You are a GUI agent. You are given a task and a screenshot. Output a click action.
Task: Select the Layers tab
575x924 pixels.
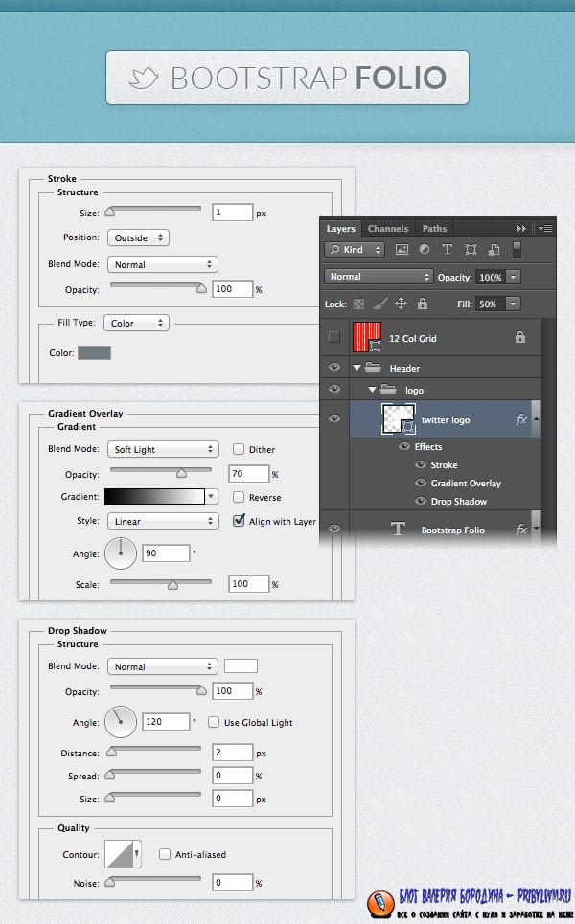coord(341,228)
